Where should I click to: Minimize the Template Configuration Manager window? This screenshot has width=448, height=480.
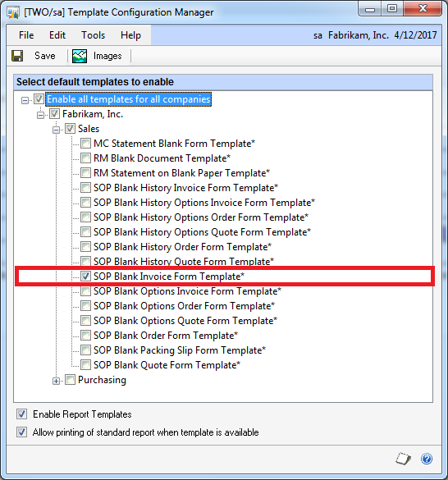pos(370,9)
